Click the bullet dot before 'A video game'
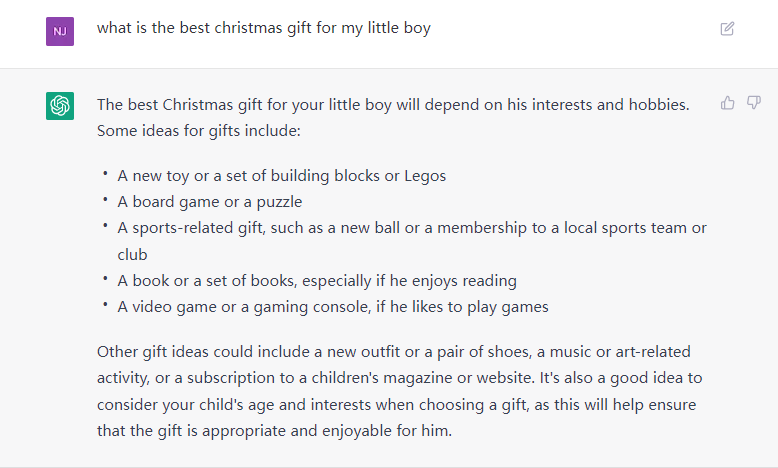 (105, 304)
